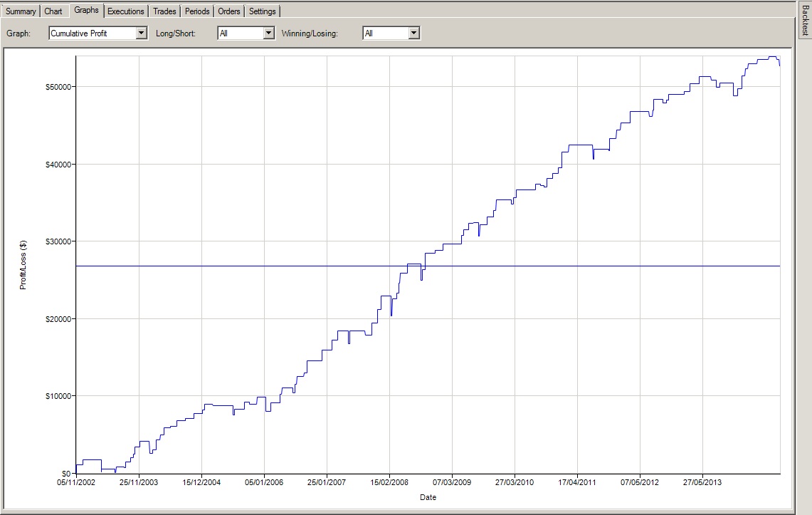Click the 27/05/2013 date axis label
This screenshot has height=515, width=812.
pyautogui.click(x=702, y=482)
